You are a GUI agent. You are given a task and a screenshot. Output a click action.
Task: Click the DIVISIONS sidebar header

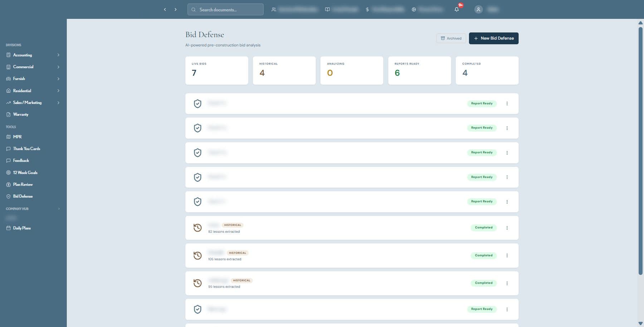14,45
